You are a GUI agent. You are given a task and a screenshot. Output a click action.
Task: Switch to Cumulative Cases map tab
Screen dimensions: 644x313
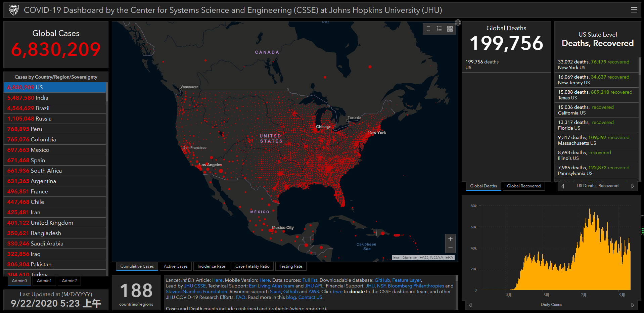point(137,266)
